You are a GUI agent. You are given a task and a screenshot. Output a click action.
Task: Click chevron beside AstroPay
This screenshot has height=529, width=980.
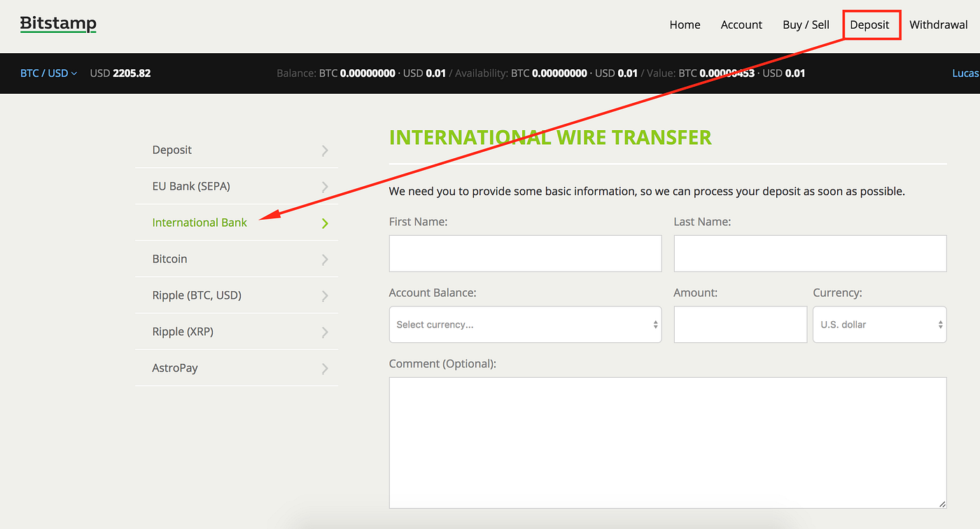click(x=325, y=369)
